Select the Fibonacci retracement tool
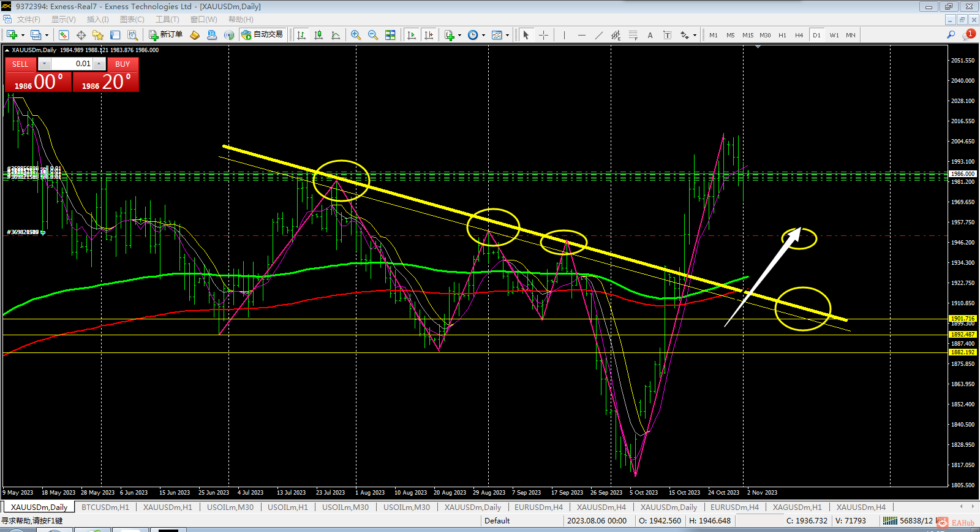Viewport: 980px width, 532px height. pos(633,35)
